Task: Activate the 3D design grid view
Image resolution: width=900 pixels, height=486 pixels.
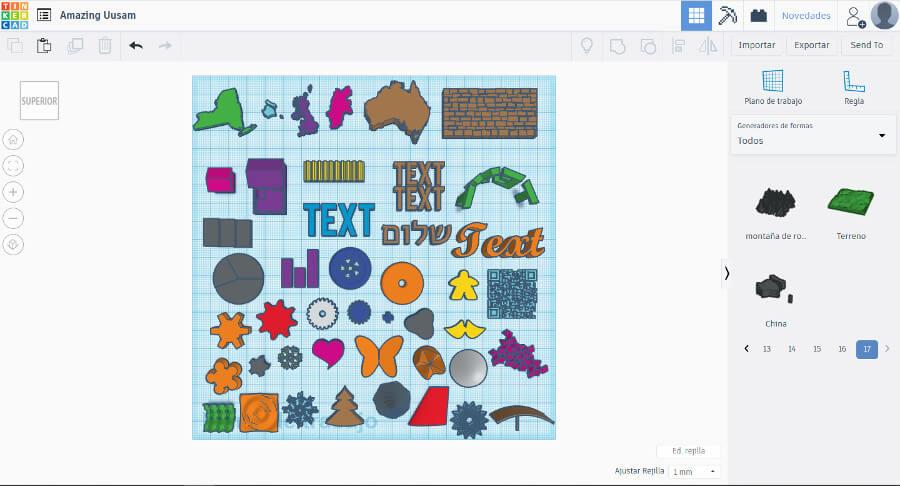Action: pos(696,15)
